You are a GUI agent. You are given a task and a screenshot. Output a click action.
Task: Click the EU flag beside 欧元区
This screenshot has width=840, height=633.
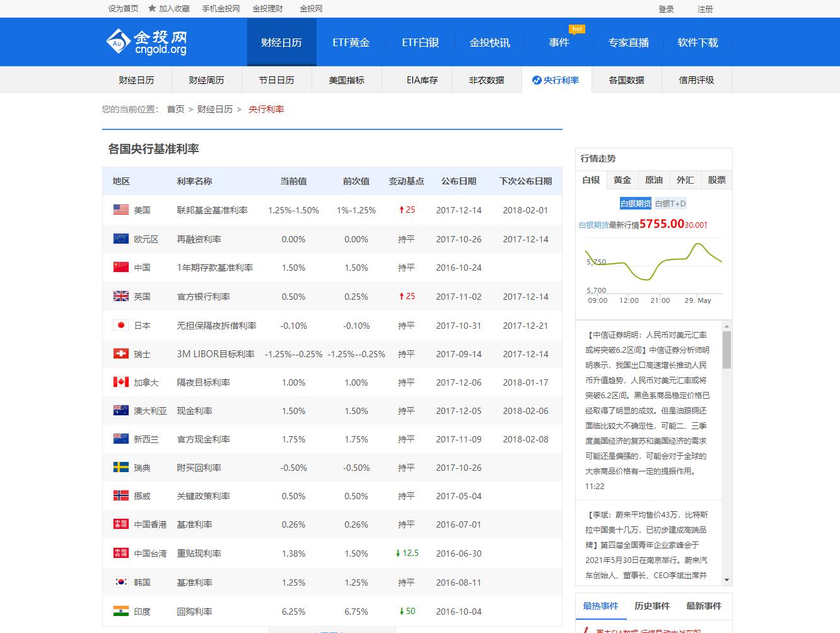point(120,239)
